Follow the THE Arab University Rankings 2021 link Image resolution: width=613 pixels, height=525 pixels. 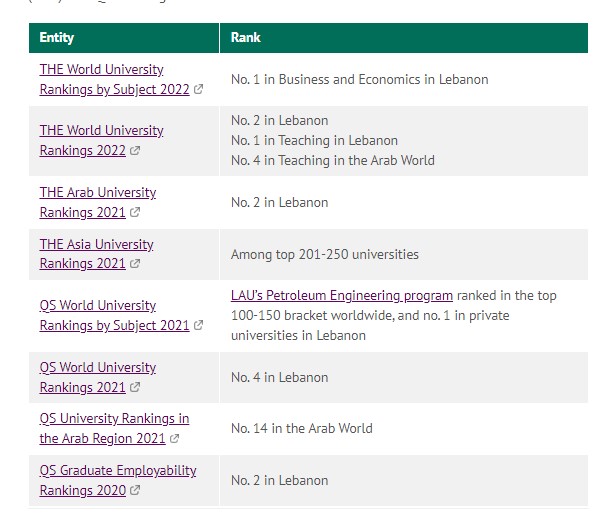(x=97, y=202)
